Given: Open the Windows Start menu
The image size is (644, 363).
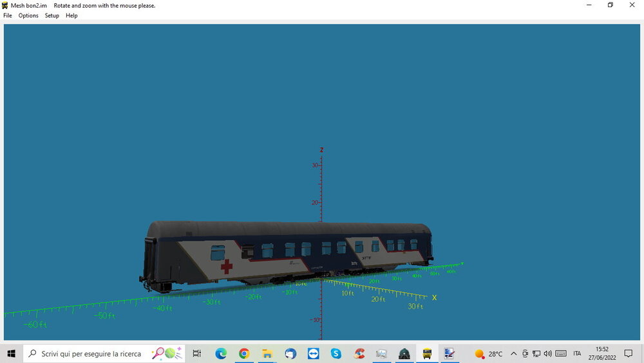Looking at the screenshot, I should 11,353.
